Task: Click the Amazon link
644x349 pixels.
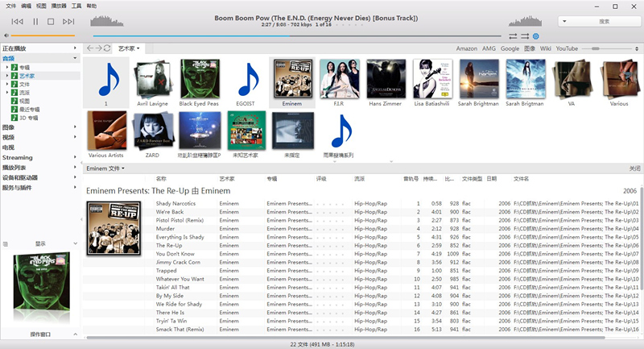Action: click(467, 48)
